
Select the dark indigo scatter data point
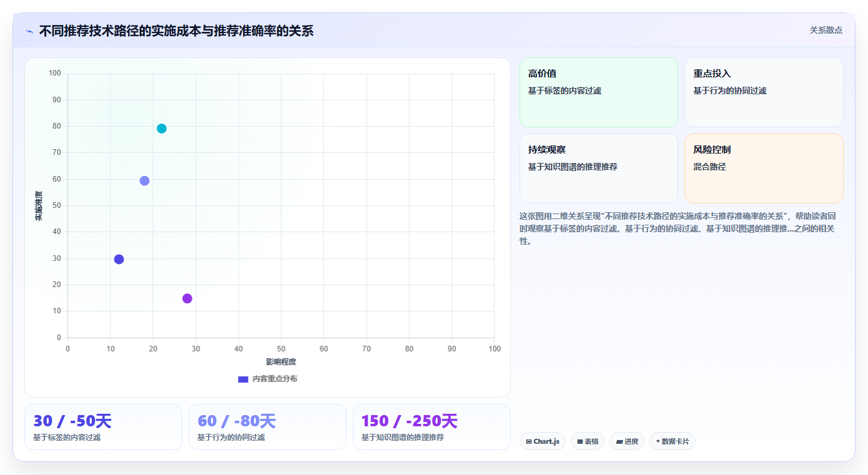click(119, 259)
